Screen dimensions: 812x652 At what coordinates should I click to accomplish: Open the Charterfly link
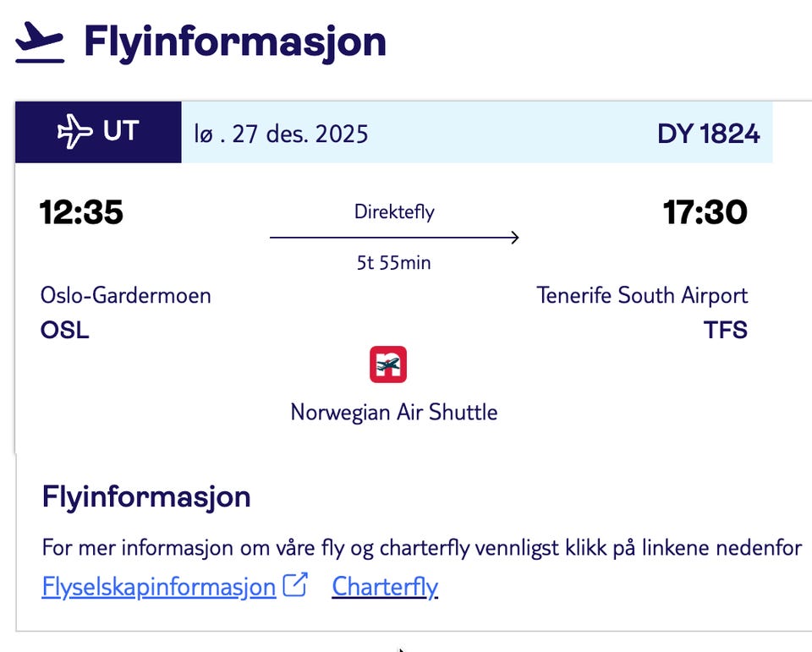(385, 587)
